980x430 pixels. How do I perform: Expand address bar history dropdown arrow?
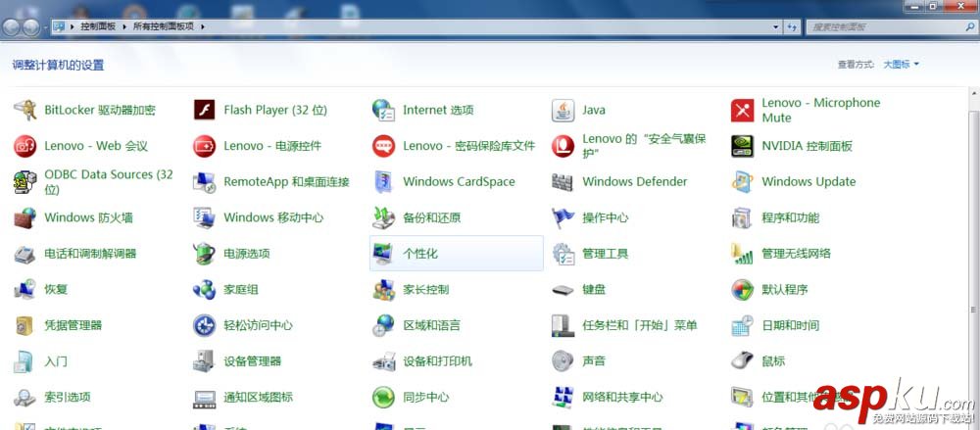click(x=776, y=26)
